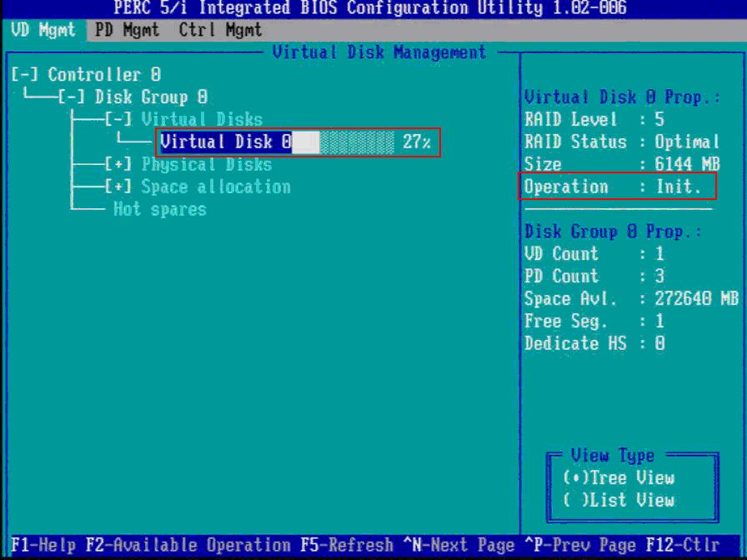Select the List View radio option
This screenshot has width=747, height=560.
(x=619, y=500)
